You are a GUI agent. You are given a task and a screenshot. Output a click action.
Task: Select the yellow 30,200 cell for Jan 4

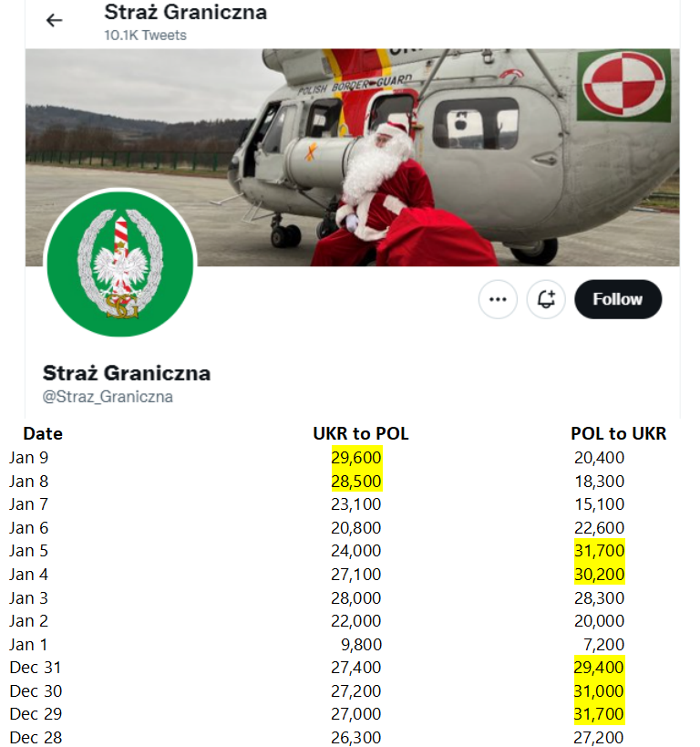pyautogui.click(x=600, y=575)
